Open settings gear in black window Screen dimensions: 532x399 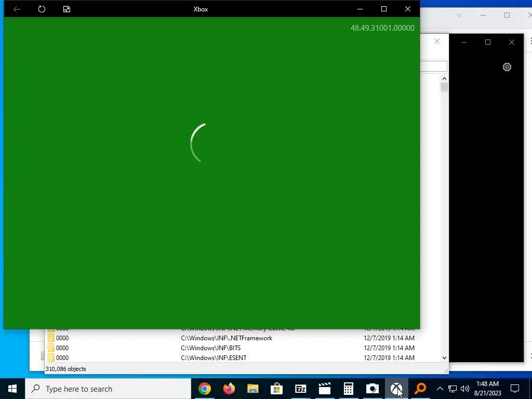coord(507,67)
